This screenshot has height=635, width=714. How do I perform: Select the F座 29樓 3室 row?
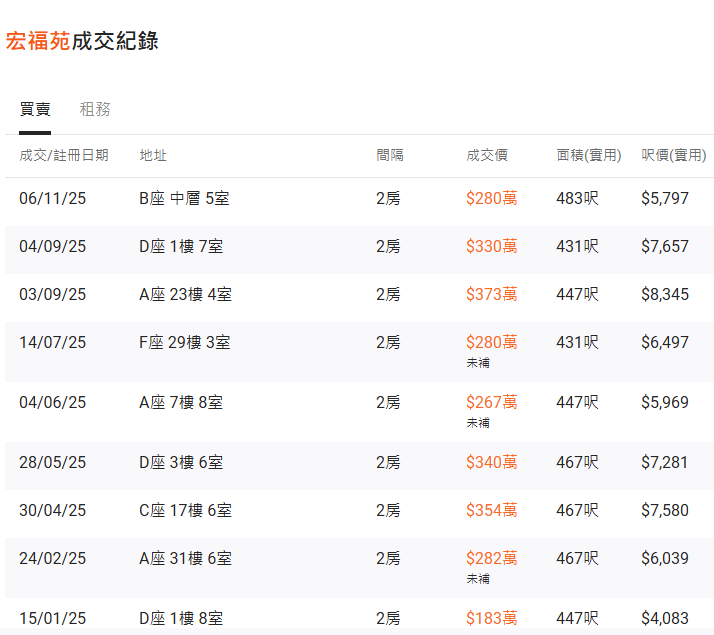coord(185,342)
